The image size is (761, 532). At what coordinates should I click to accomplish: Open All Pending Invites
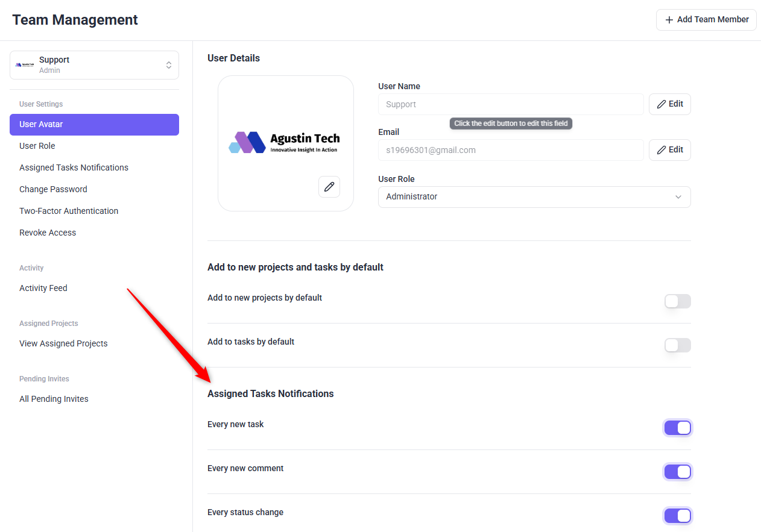tap(54, 399)
